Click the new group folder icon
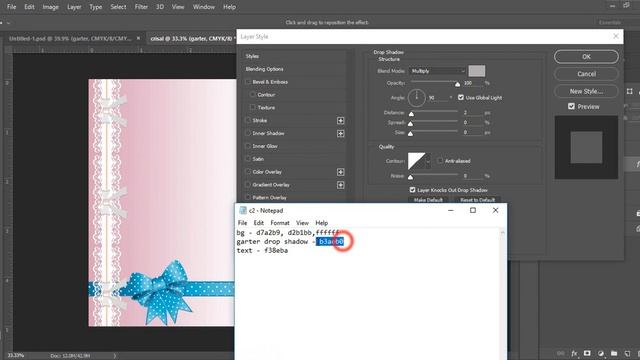640x360 pixels. (x=614, y=353)
